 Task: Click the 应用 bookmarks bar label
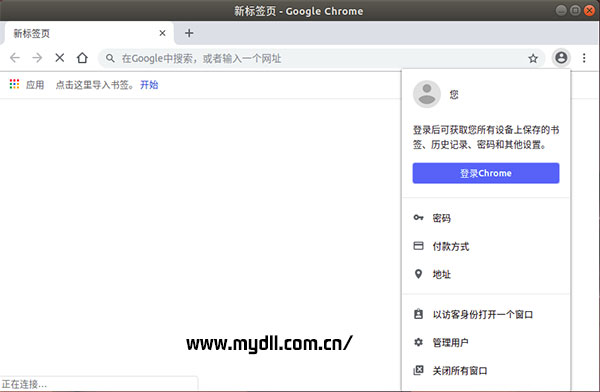[x=35, y=85]
